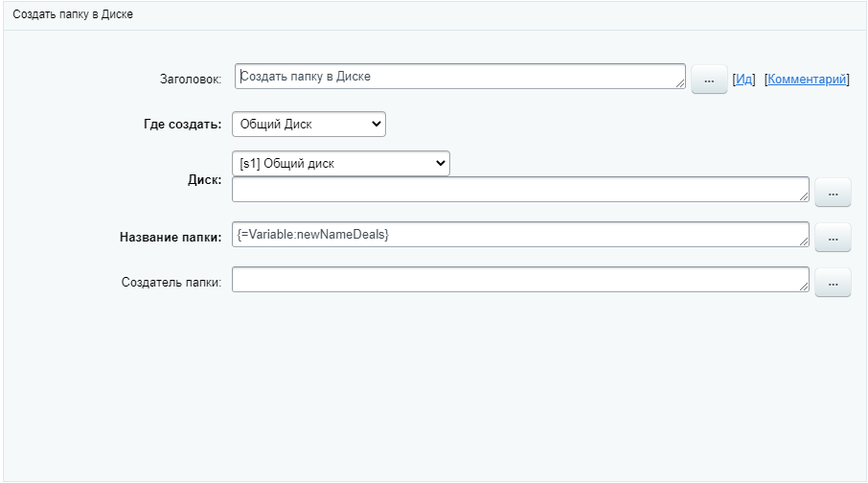Open value picker for Название папки field
868x483 pixels.
tap(833, 237)
